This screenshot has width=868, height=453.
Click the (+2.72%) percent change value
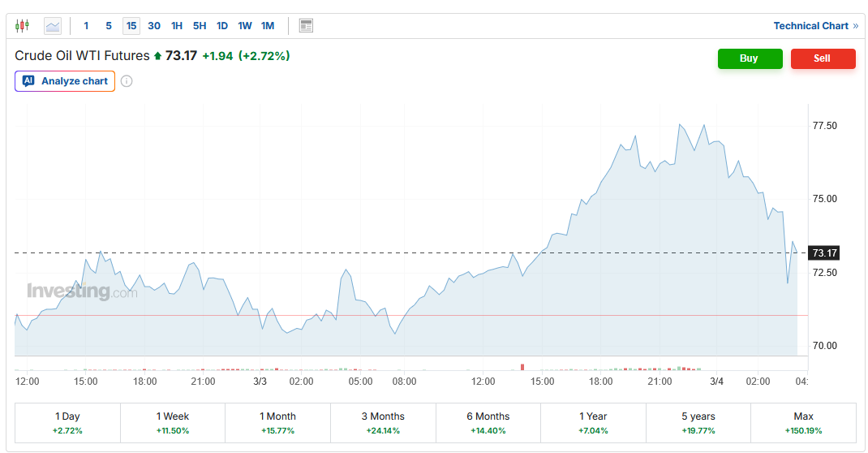click(x=264, y=56)
